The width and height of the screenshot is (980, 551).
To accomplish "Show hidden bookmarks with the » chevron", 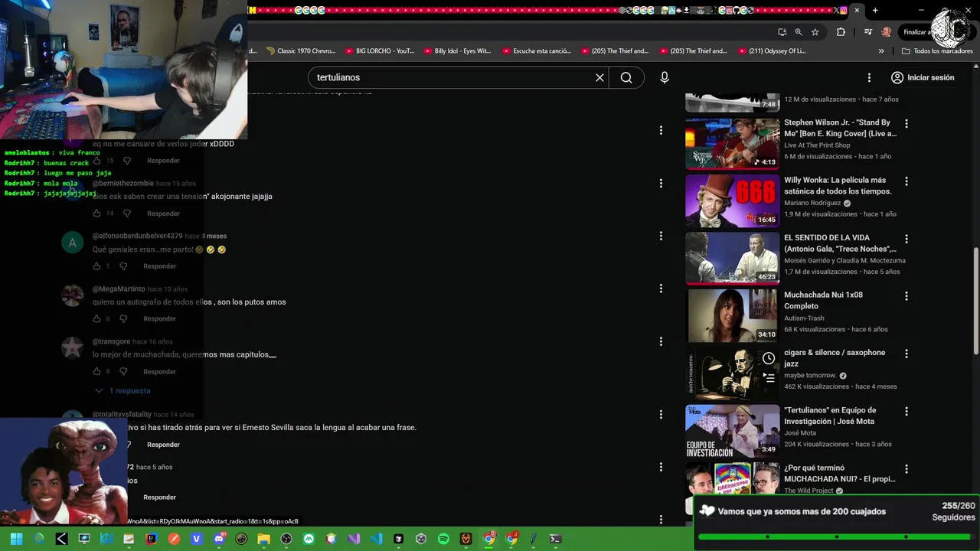I will 881,51.
